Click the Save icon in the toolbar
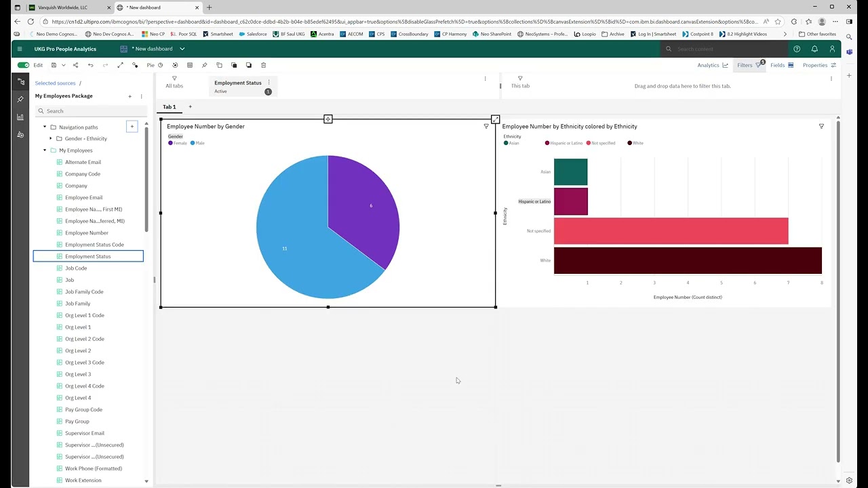 (x=54, y=65)
